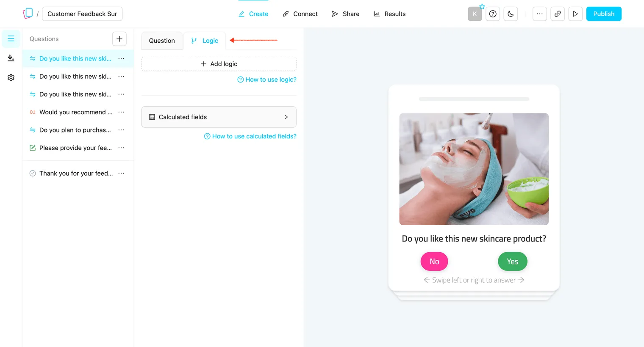Image resolution: width=644 pixels, height=347 pixels.
Task: Open options for Would you recommend question
Action: click(121, 112)
